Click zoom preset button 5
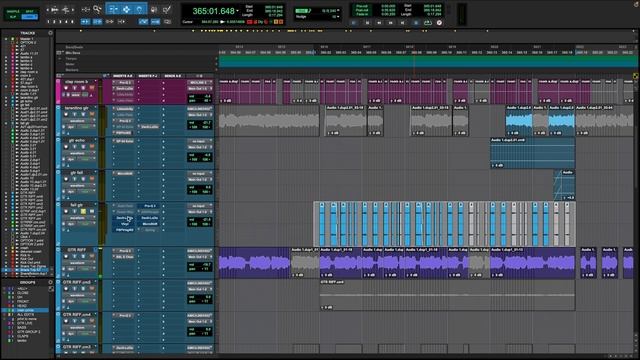 pos(72,22)
